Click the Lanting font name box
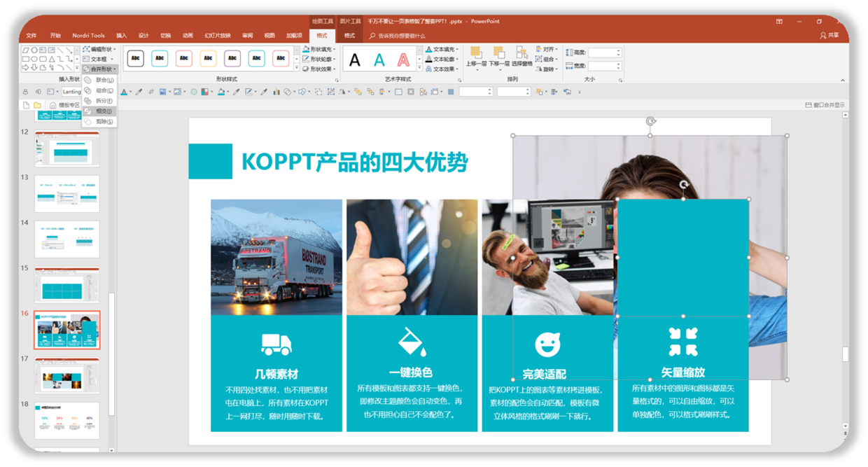The image size is (868, 467). click(71, 92)
